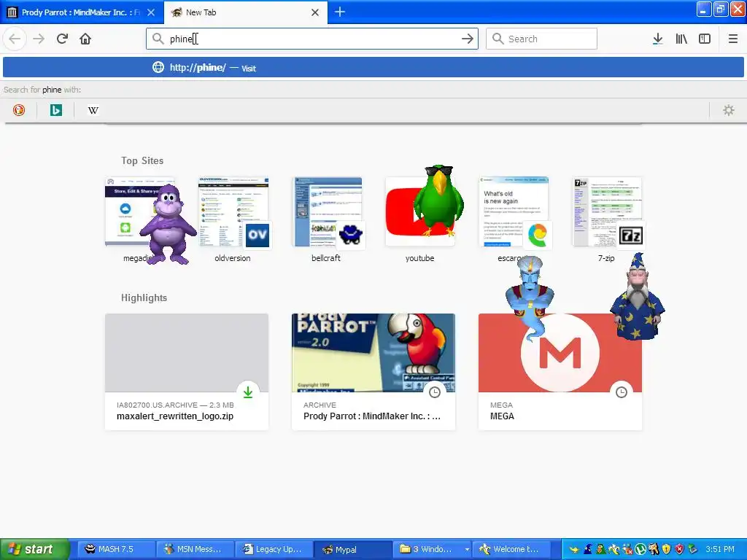Open the Prody Parrot archive highlight card
The height and width of the screenshot is (560, 747).
pos(373,372)
